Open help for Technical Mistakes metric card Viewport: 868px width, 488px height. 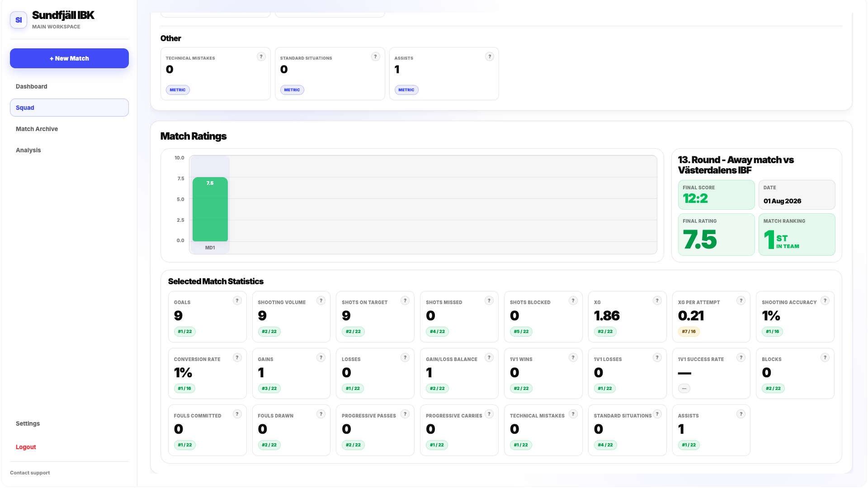[261, 56]
